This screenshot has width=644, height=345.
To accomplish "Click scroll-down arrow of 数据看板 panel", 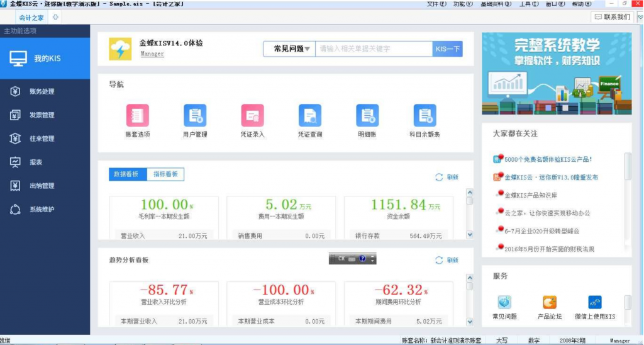I will 470,235.
